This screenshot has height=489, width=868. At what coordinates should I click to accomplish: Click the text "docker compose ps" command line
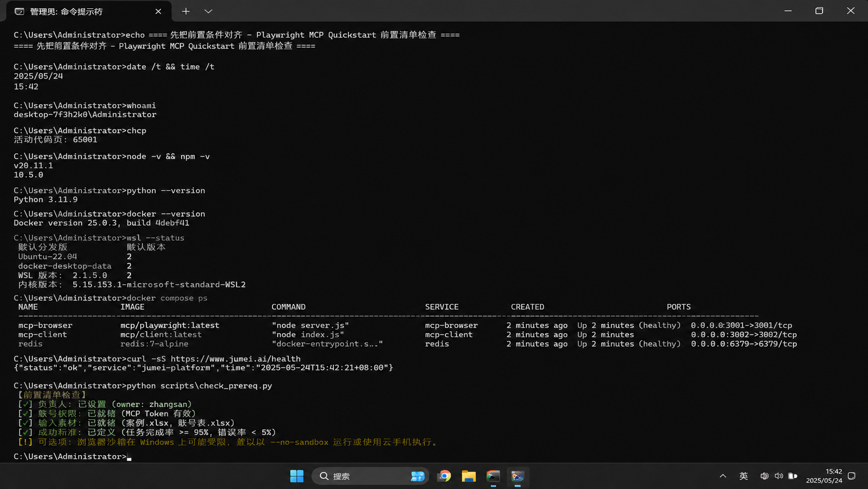[167, 298]
